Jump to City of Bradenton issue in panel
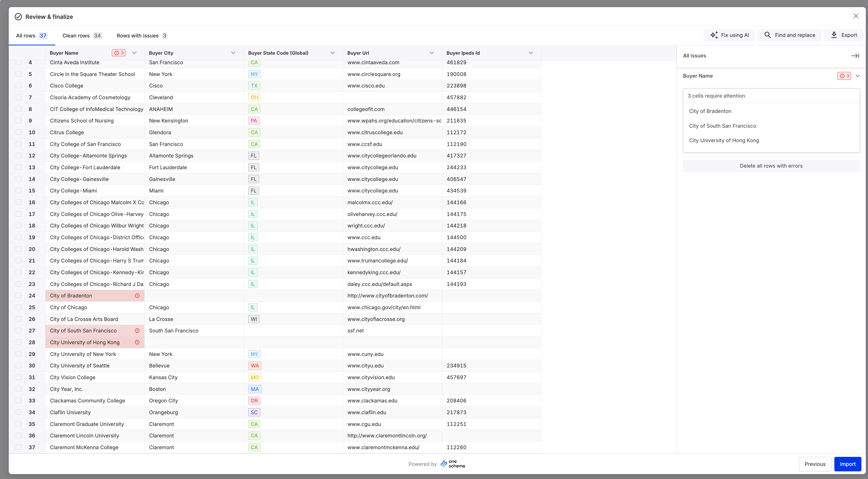 (x=710, y=111)
